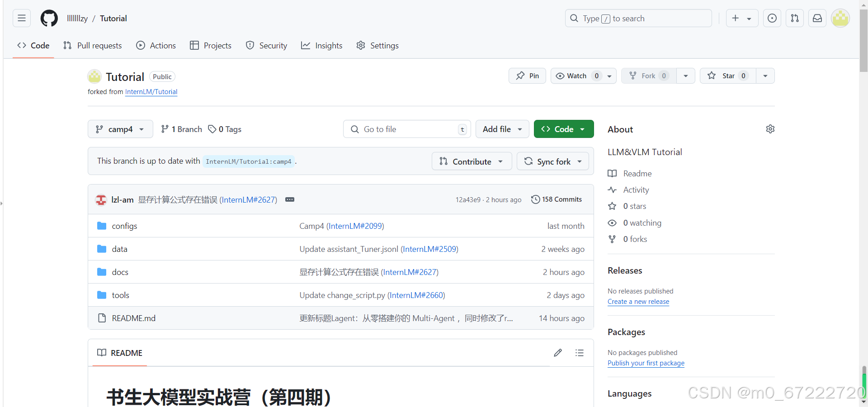Open the InternLM/Tutorial upstream link

click(x=151, y=91)
